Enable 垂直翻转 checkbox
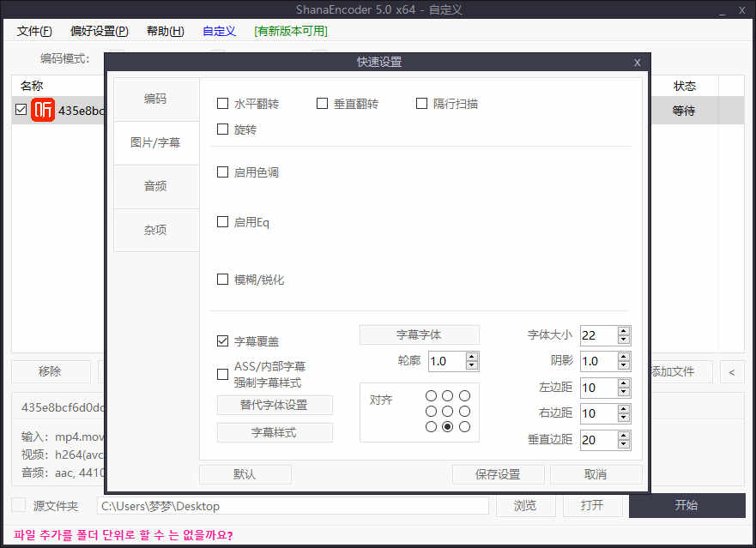 tap(322, 103)
